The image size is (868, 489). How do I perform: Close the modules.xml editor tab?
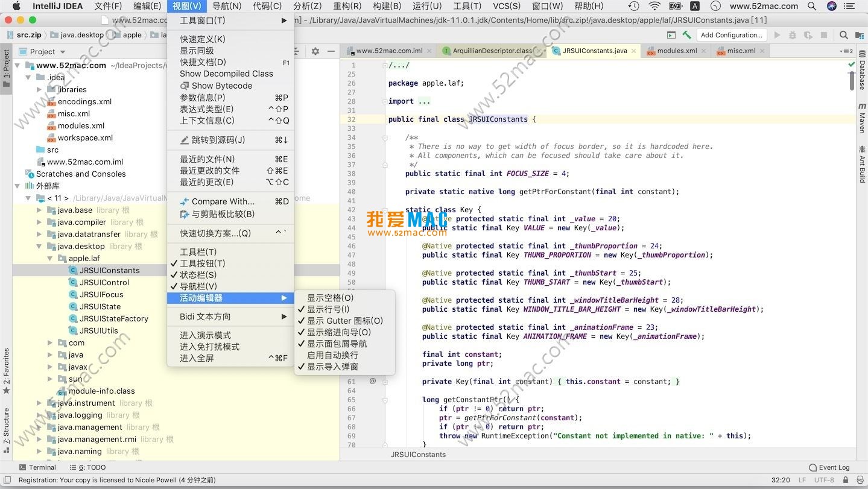coord(704,51)
